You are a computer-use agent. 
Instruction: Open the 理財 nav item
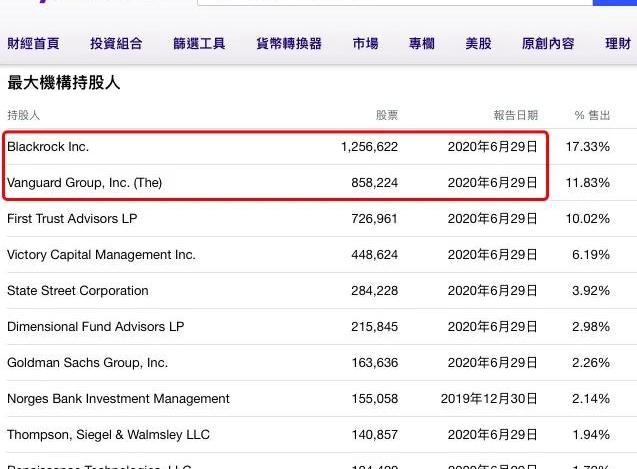pos(618,43)
